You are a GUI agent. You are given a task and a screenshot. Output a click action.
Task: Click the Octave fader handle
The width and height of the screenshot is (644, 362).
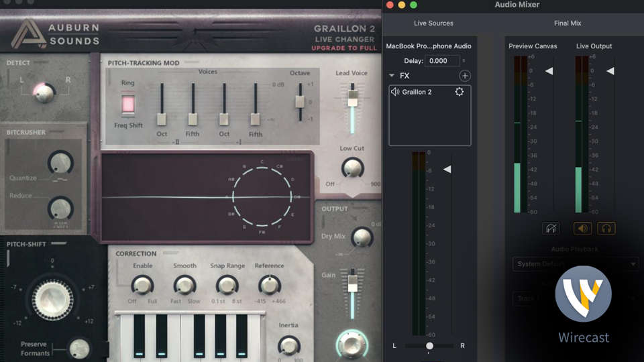(x=301, y=102)
